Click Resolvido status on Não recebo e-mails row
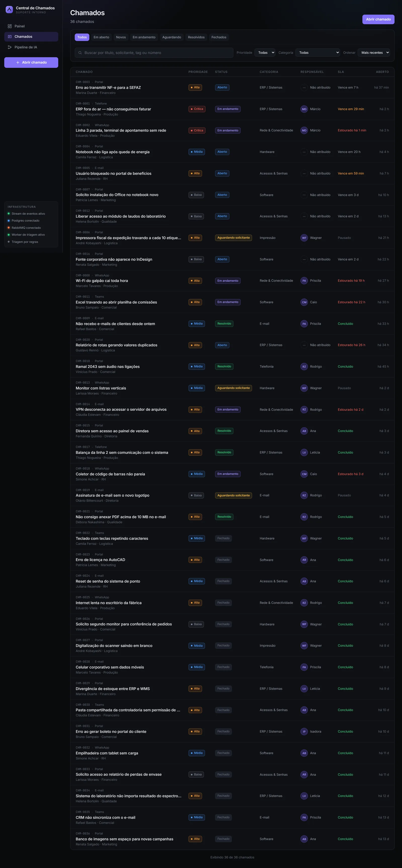The height and width of the screenshot is (868, 402). click(x=224, y=324)
